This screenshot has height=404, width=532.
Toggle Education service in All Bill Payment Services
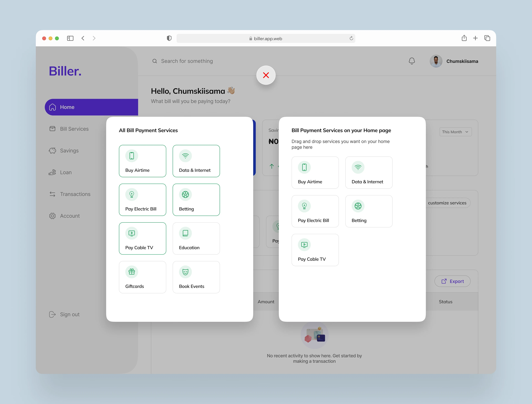pyautogui.click(x=196, y=238)
